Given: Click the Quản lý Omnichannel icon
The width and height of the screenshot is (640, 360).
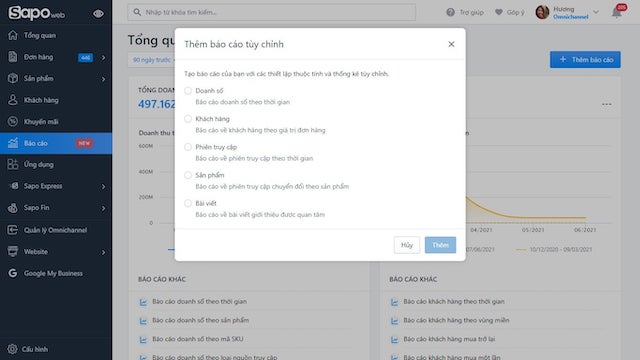Looking at the screenshot, I should pos(13,230).
